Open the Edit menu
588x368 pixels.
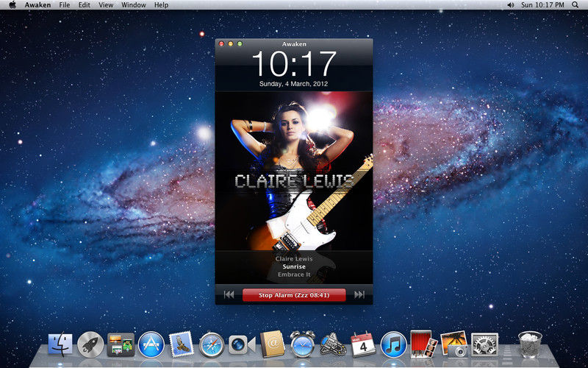(84, 5)
